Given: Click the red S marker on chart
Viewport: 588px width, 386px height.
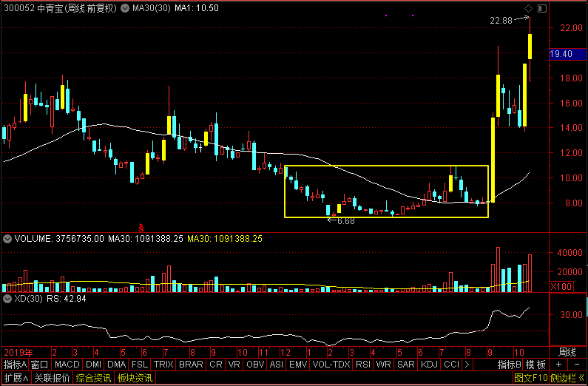Looking at the screenshot, I should pos(141,227).
